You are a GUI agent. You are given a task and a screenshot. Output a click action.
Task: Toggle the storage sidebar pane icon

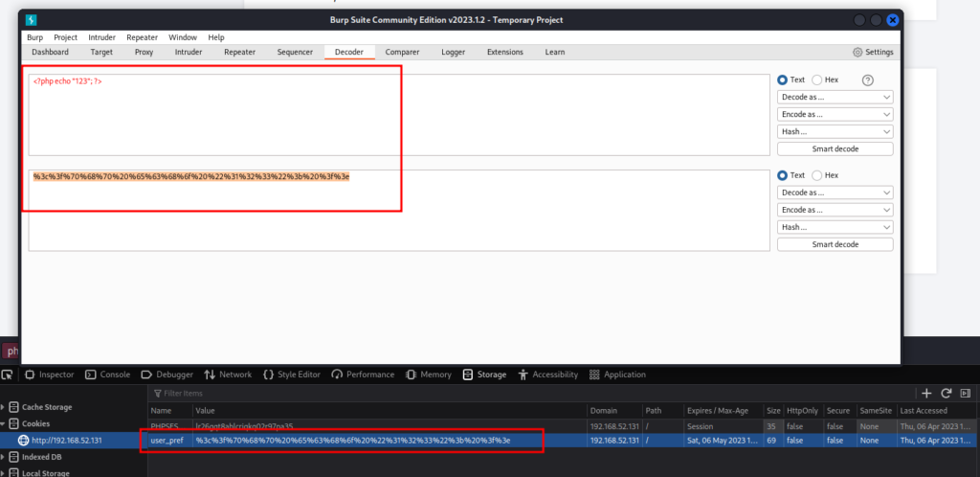[x=965, y=394]
